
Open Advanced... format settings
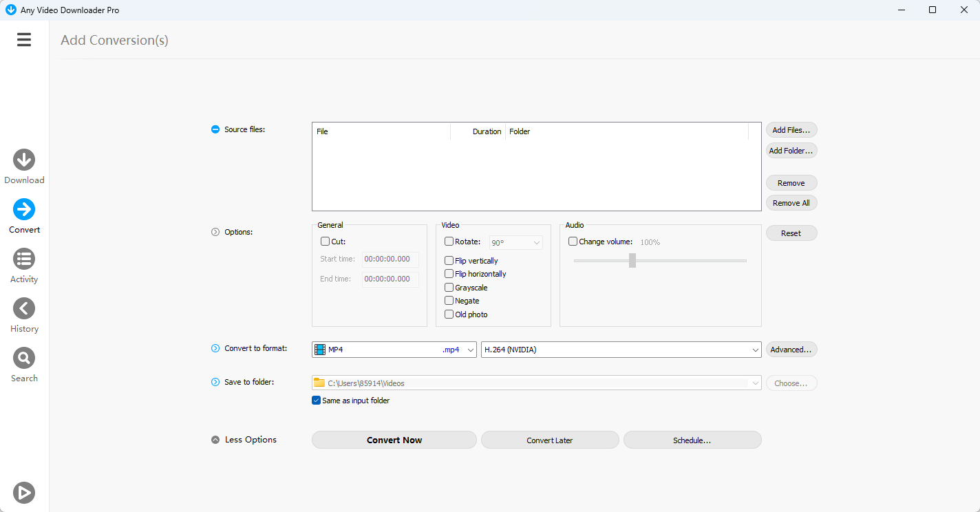click(x=791, y=350)
